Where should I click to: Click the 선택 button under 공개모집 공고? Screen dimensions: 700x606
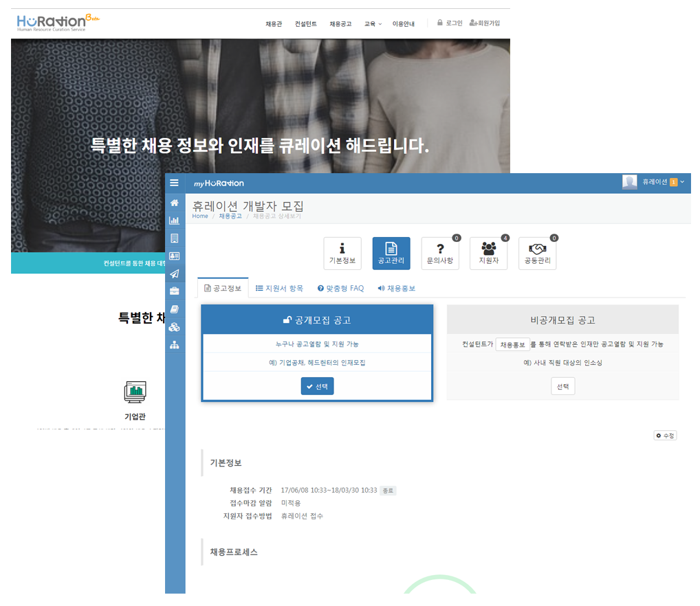click(x=318, y=386)
